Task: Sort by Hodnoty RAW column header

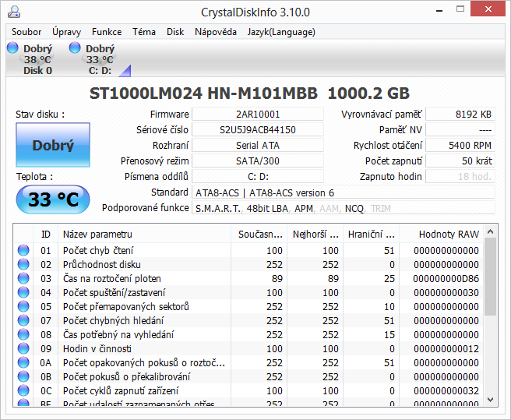Action: coord(448,234)
